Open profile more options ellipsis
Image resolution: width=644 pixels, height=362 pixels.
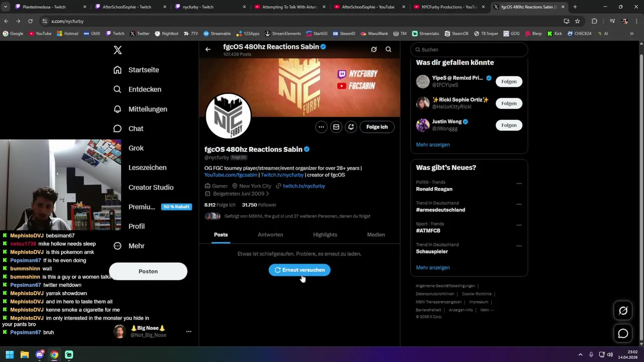coord(321,127)
